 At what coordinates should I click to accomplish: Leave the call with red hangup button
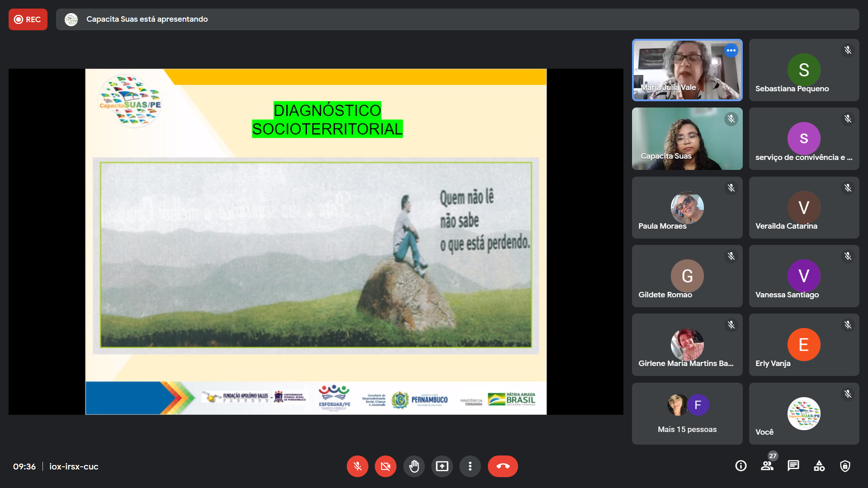pyautogui.click(x=502, y=466)
